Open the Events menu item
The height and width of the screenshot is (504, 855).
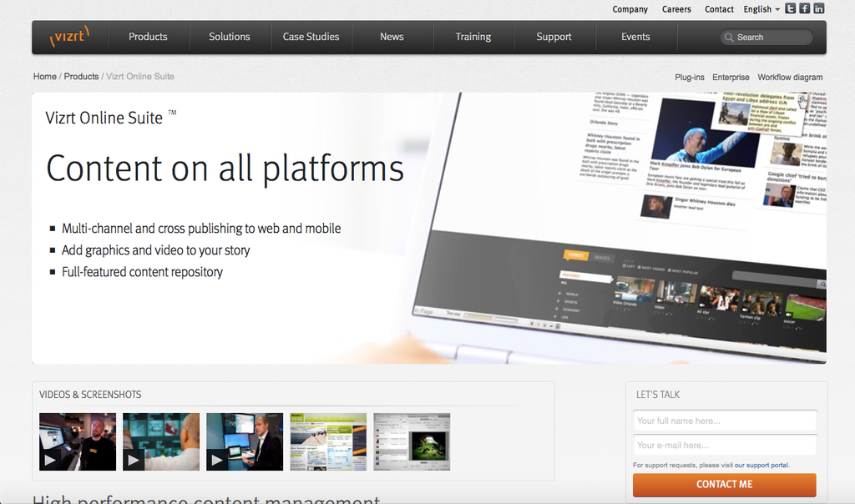tap(635, 37)
